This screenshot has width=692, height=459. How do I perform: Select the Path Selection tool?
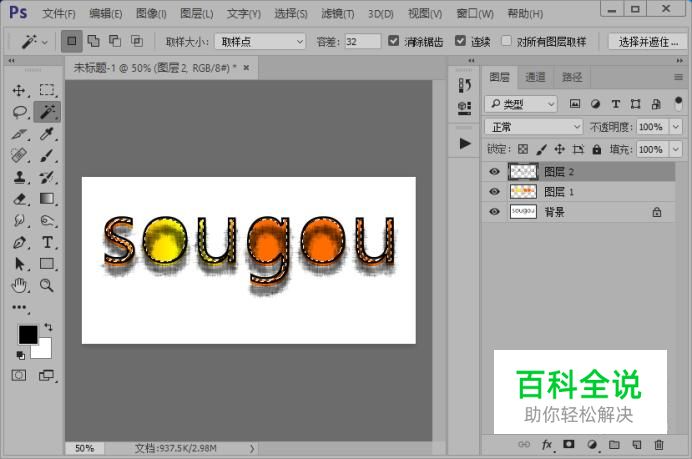[x=19, y=264]
